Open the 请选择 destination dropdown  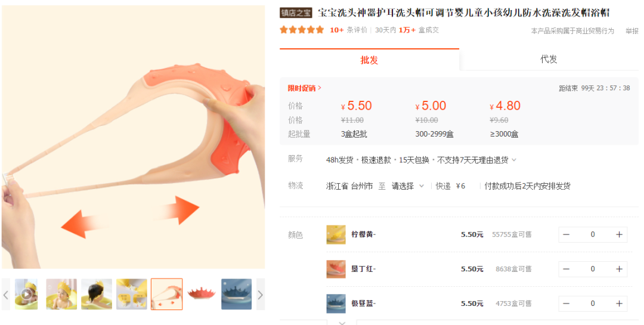407,186
